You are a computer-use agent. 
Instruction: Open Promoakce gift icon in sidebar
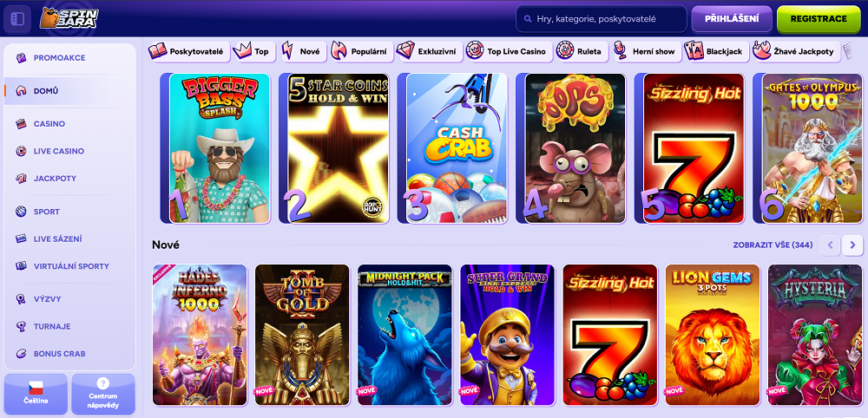21,57
